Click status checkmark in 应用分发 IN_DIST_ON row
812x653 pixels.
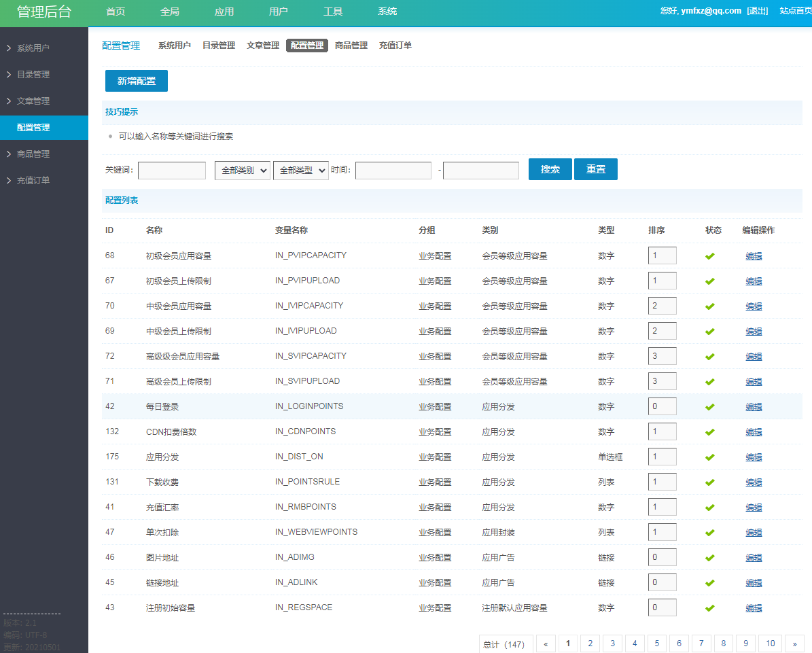point(709,457)
